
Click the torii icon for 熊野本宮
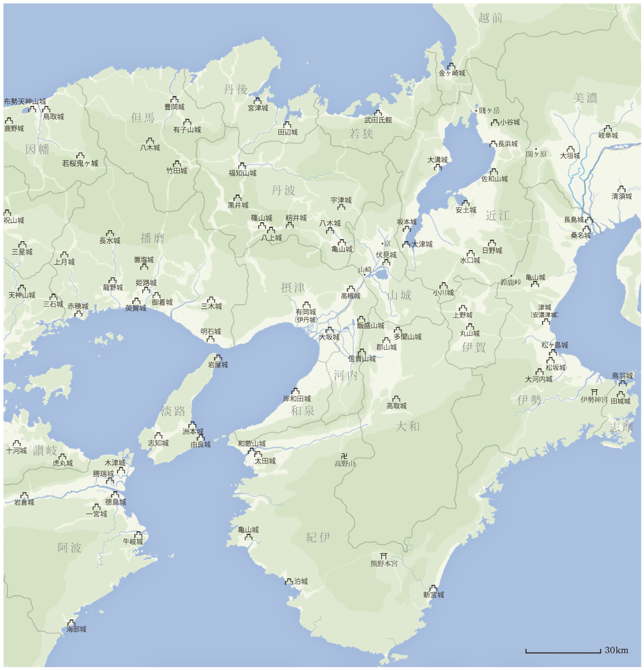pos(383,556)
